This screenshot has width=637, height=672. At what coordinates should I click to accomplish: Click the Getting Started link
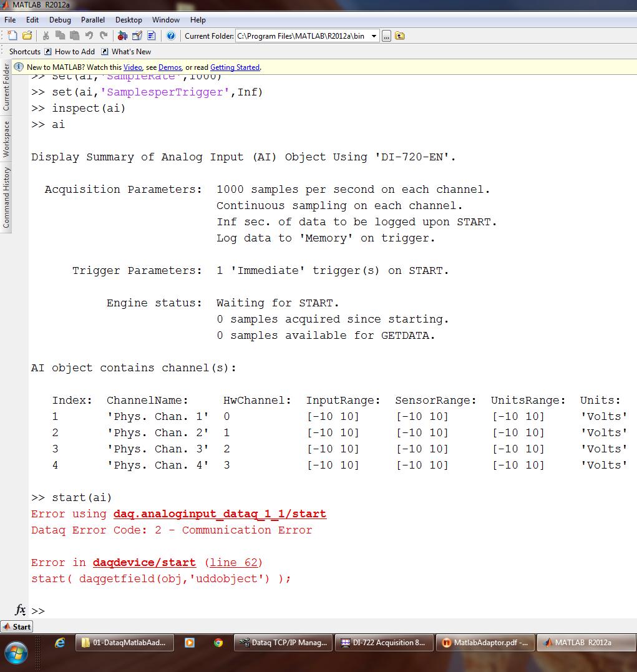pyautogui.click(x=235, y=67)
